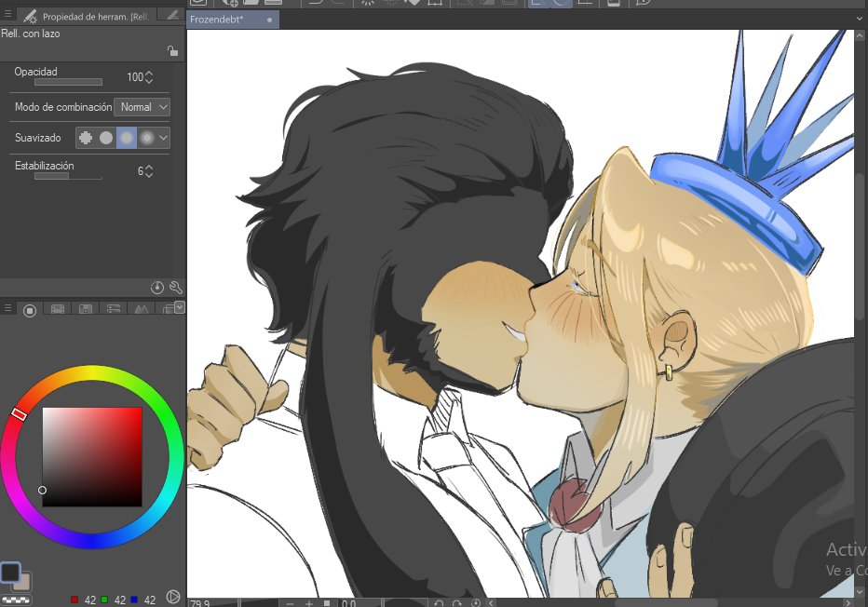Select the Propiedad de herram. tab

coord(88,16)
